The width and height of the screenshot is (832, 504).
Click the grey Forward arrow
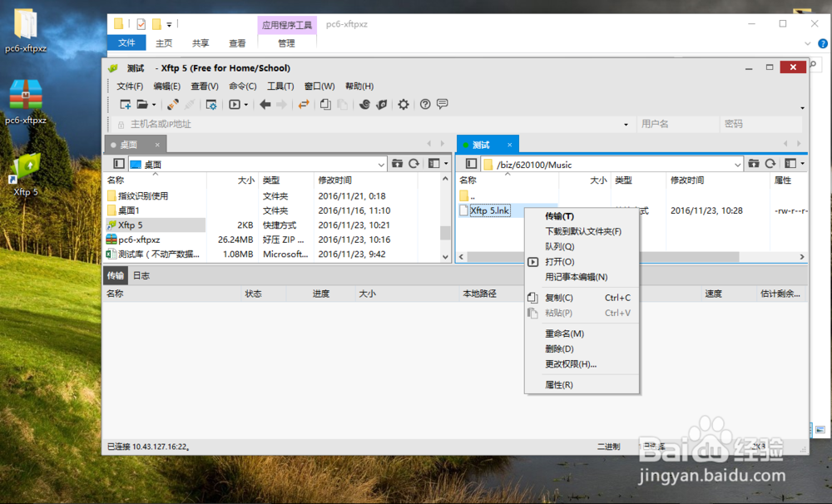point(282,105)
